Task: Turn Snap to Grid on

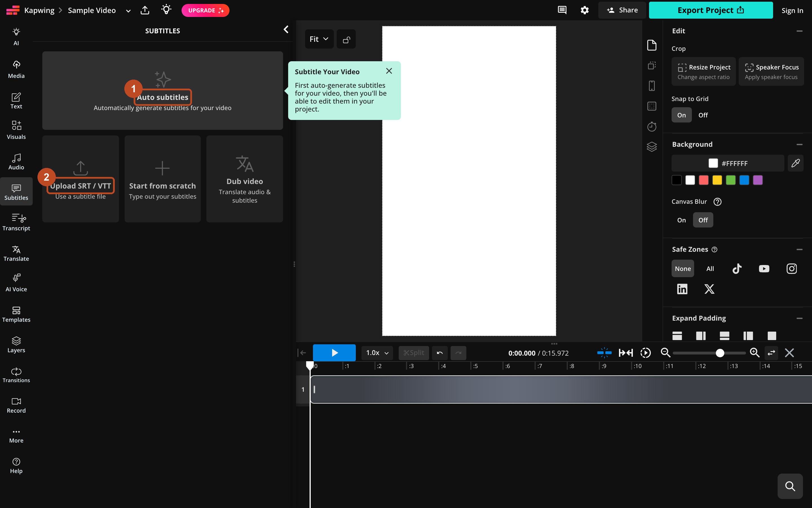Action: pyautogui.click(x=681, y=115)
